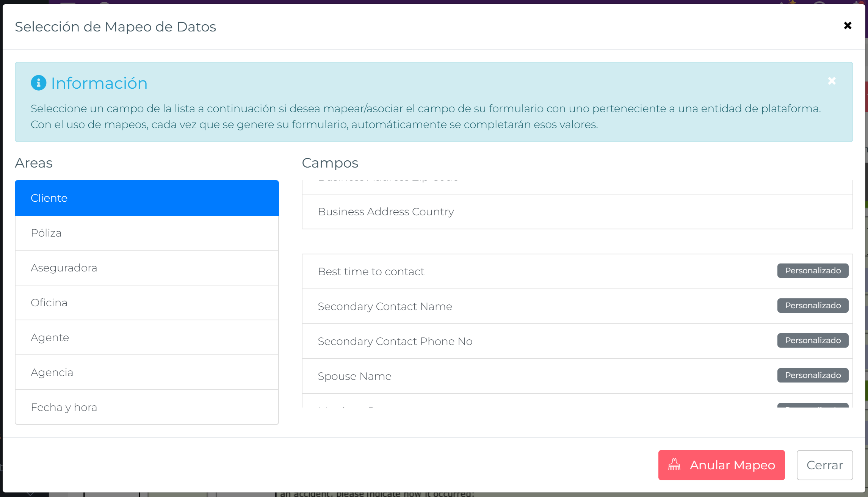Viewport: 868px width, 497px height.
Task: Select the Póliza area
Action: coord(147,232)
